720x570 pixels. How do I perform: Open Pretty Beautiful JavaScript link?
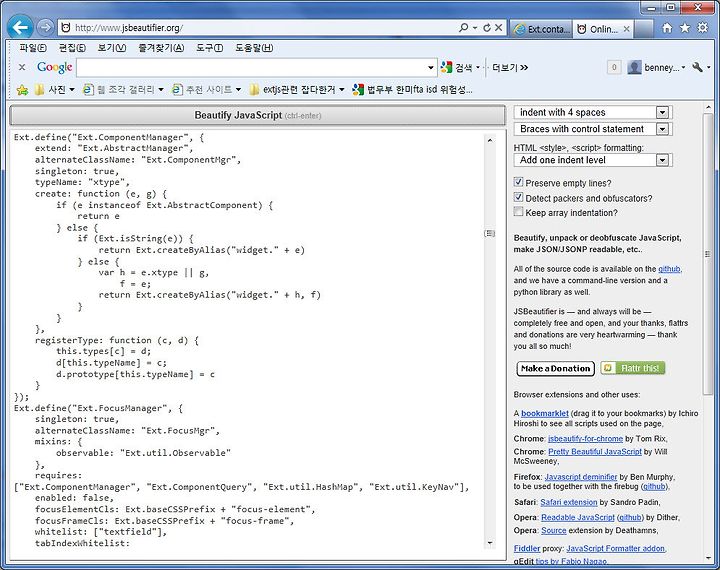[x=595, y=451]
